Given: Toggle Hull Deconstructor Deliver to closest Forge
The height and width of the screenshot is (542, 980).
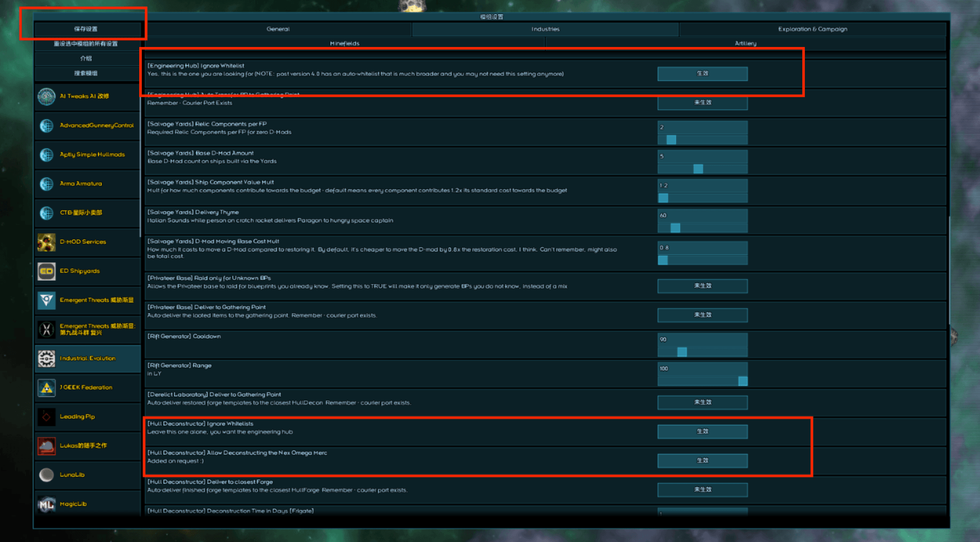Looking at the screenshot, I should tap(702, 490).
